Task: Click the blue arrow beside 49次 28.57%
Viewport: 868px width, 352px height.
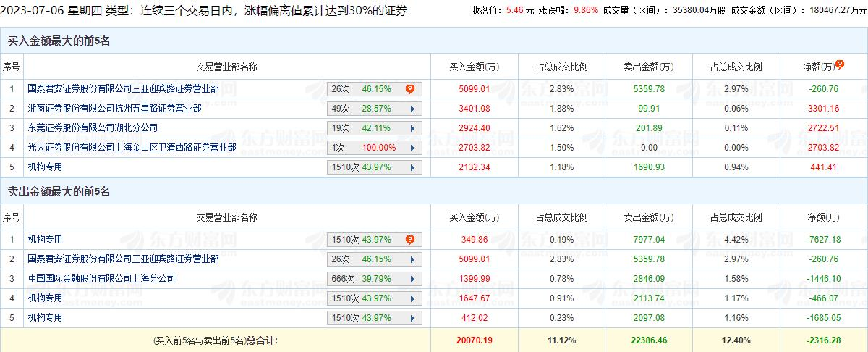Action: point(412,109)
